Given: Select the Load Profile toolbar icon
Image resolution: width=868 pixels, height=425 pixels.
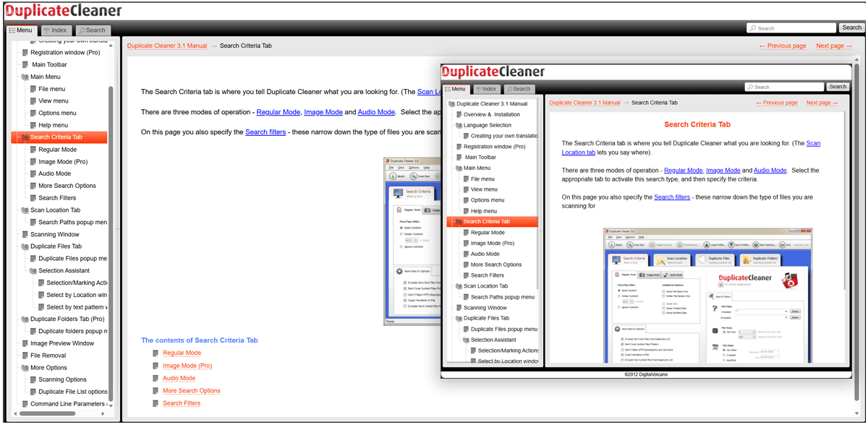Looking at the screenshot, I should pyautogui.click(x=707, y=244).
